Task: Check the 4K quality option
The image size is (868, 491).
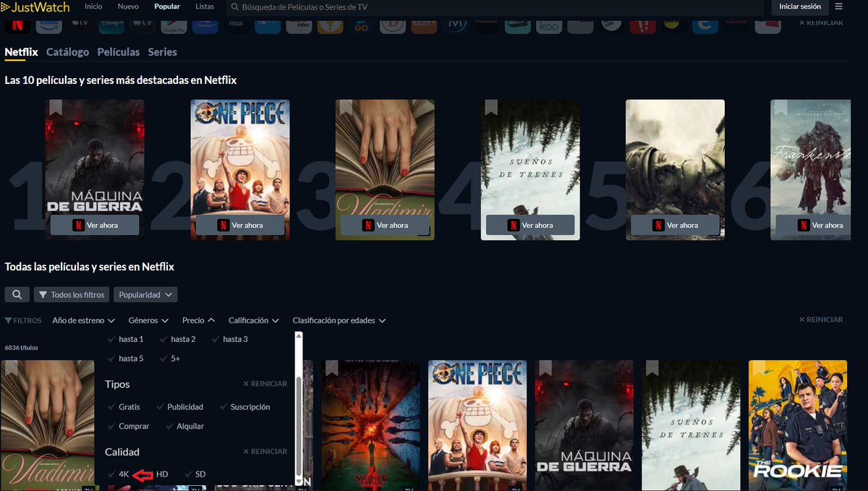Action: point(118,474)
